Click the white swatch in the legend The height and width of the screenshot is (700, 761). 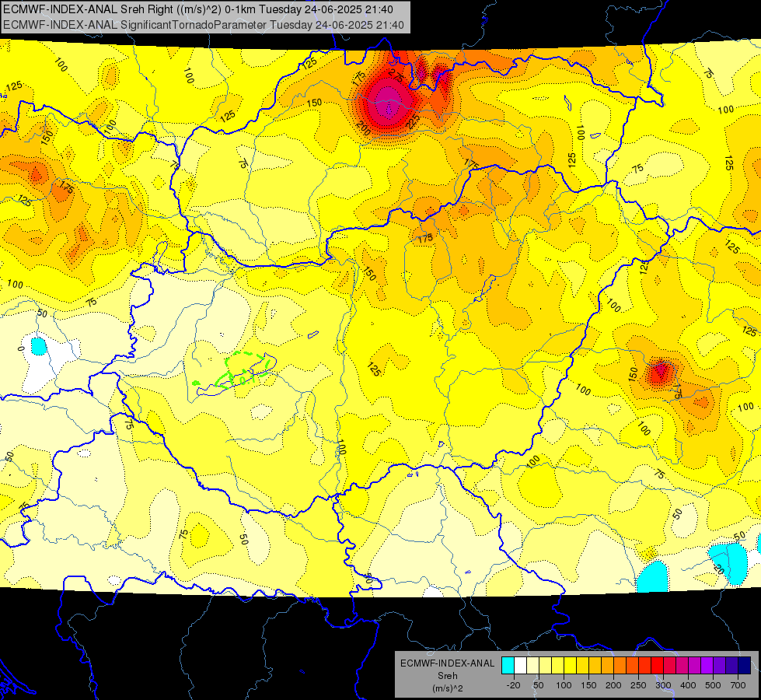coord(520,665)
